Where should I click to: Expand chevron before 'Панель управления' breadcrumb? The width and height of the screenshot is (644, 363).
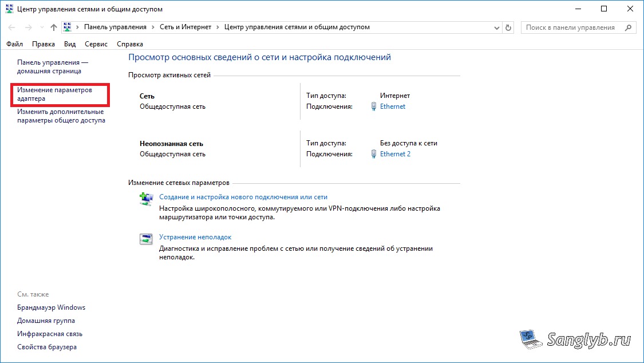(77, 27)
